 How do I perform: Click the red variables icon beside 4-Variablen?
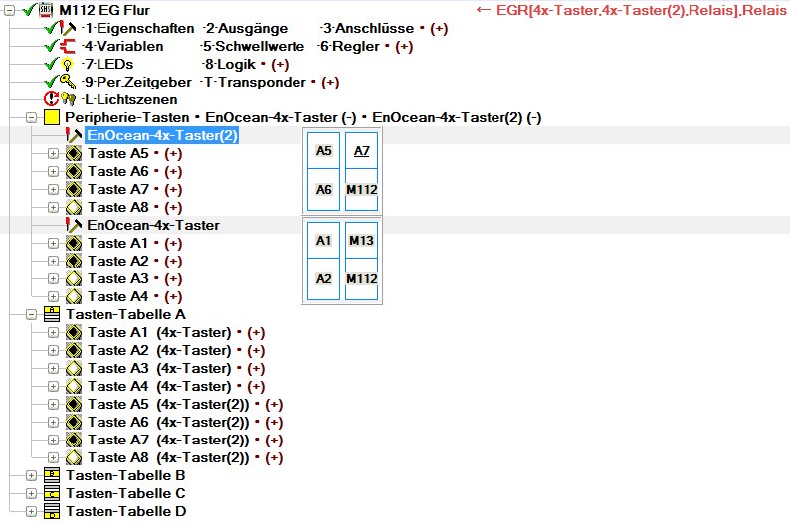[69, 46]
